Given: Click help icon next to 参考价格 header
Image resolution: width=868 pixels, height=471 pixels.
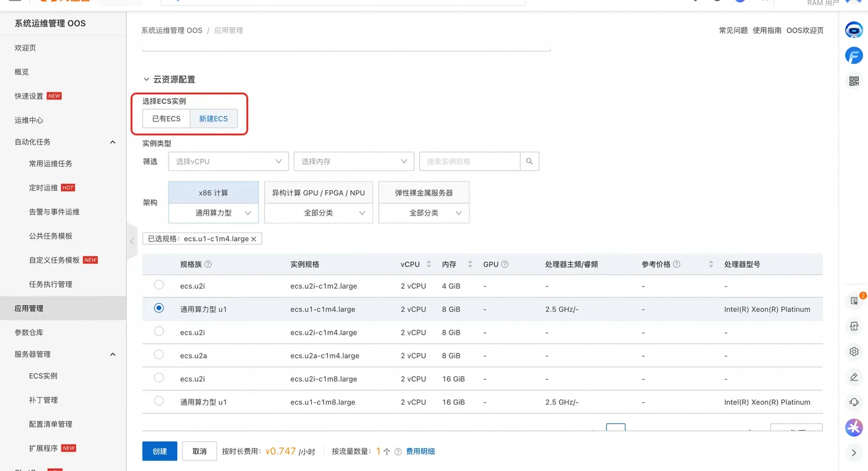Looking at the screenshot, I should [x=676, y=265].
